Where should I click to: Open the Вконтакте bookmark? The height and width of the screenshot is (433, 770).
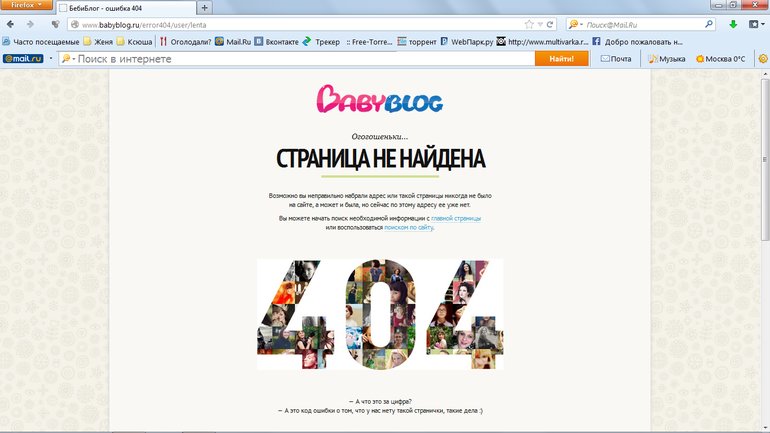276,42
